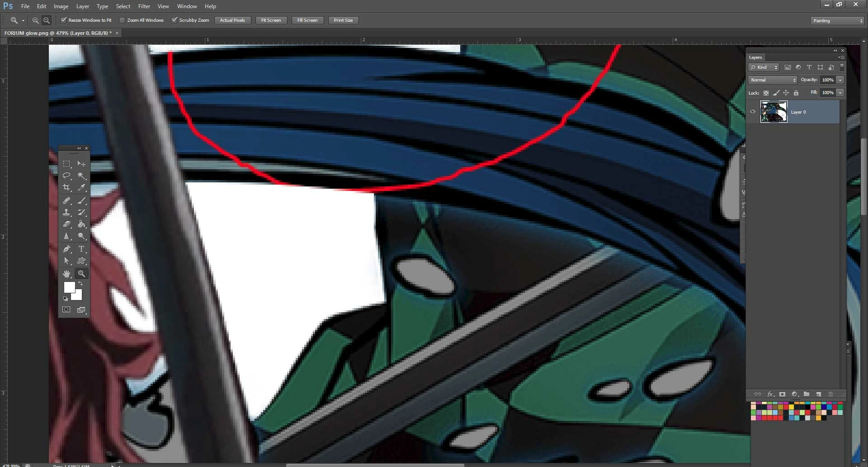Open the Fill slider arrow
868x467 pixels.
840,93
